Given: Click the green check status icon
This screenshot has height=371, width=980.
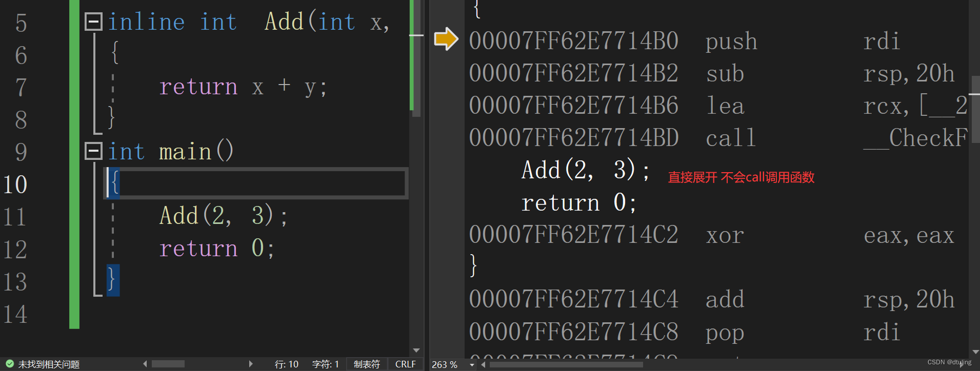Looking at the screenshot, I should tap(9, 364).
